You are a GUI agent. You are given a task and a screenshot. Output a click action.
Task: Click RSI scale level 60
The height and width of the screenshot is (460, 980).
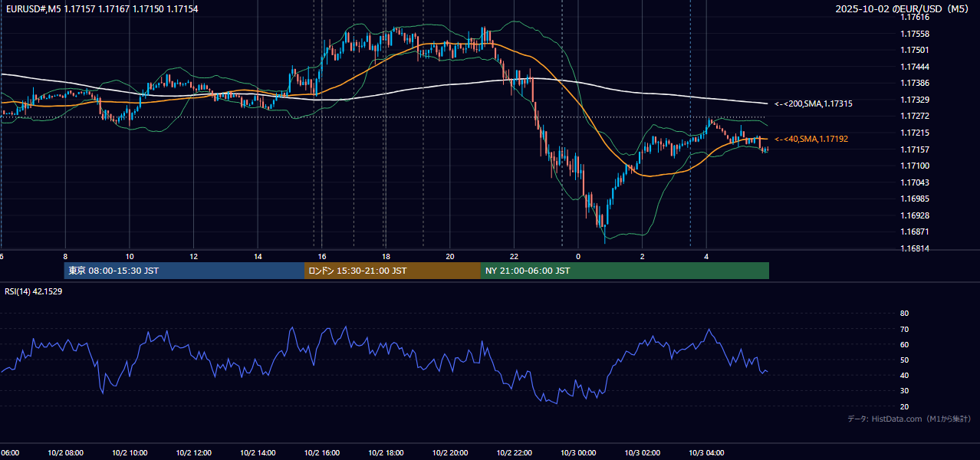[x=904, y=344]
